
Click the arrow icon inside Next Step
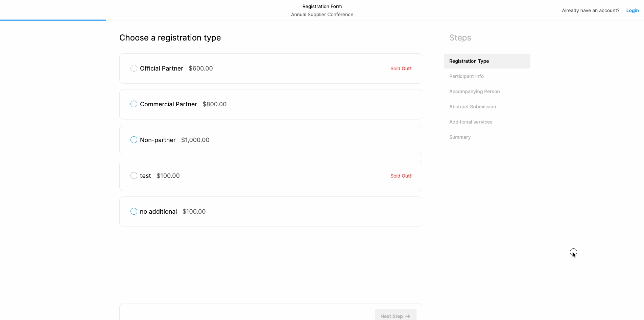[407, 316]
